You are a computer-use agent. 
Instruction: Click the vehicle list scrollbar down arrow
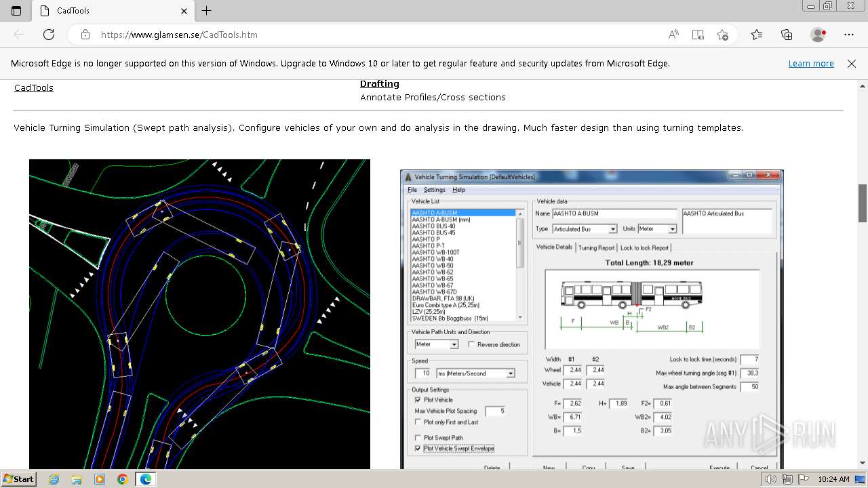[520, 317]
